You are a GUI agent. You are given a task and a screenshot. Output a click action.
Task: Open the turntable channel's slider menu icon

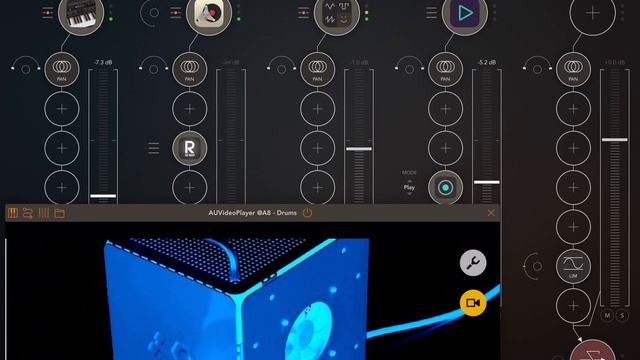176,13
